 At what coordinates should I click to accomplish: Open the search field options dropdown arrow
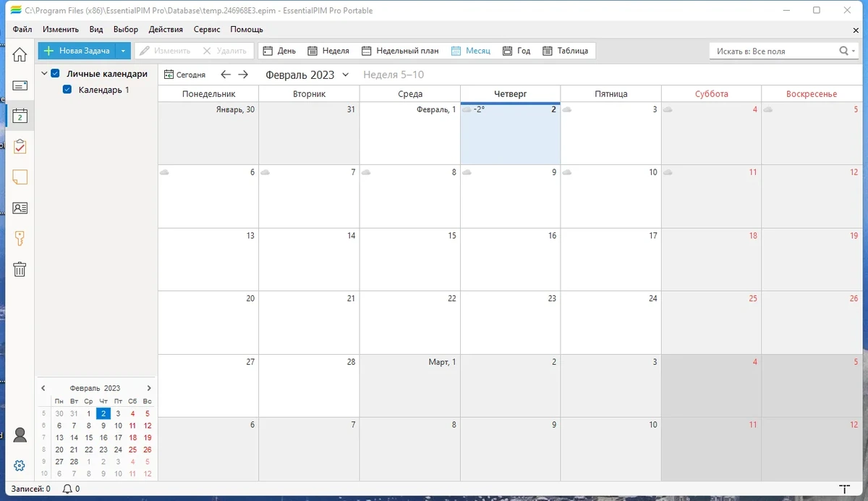[x=854, y=51]
